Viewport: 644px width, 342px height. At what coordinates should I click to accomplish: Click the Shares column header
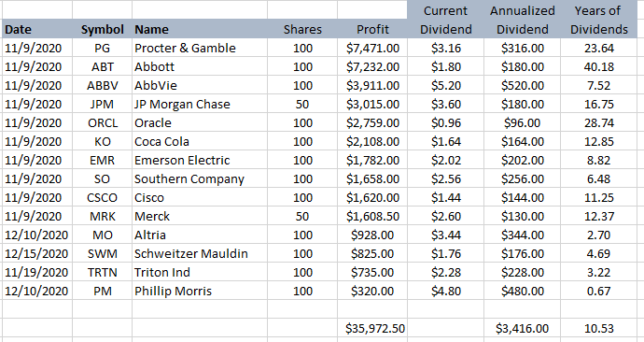(x=302, y=29)
